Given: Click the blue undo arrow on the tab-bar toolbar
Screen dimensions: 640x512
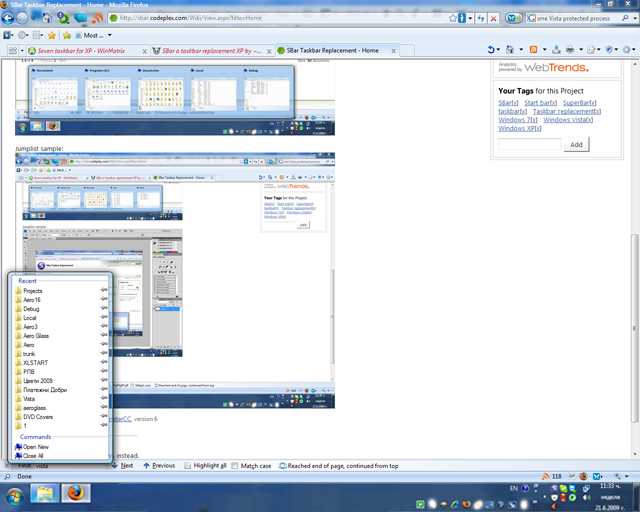Looking at the screenshot, I should pos(491,50).
